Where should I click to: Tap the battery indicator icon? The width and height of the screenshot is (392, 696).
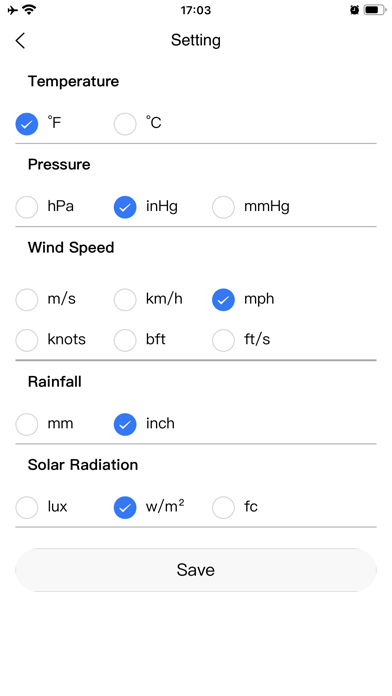pyautogui.click(x=374, y=10)
